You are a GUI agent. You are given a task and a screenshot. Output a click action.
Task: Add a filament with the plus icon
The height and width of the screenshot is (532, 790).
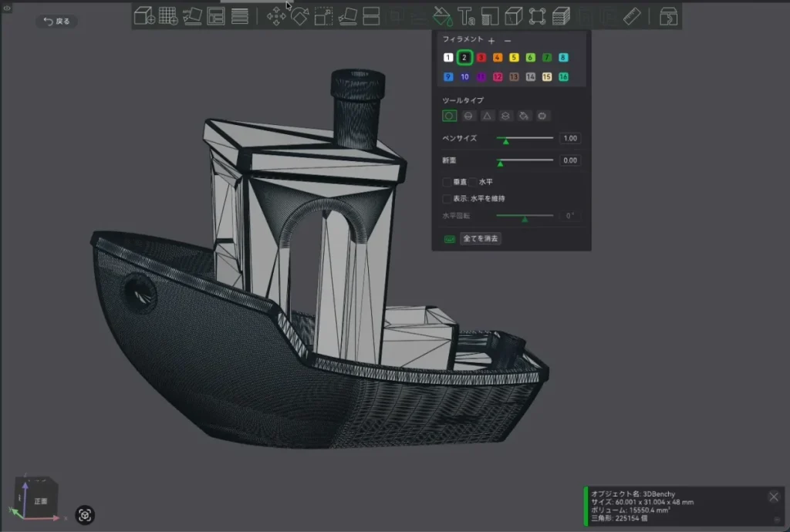tap(491, 40)
